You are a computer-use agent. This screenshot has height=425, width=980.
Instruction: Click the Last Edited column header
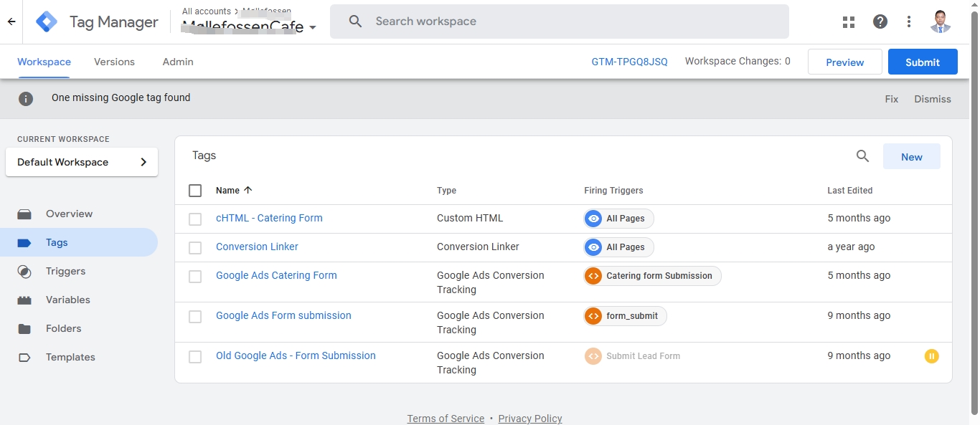tap(849, 191)
